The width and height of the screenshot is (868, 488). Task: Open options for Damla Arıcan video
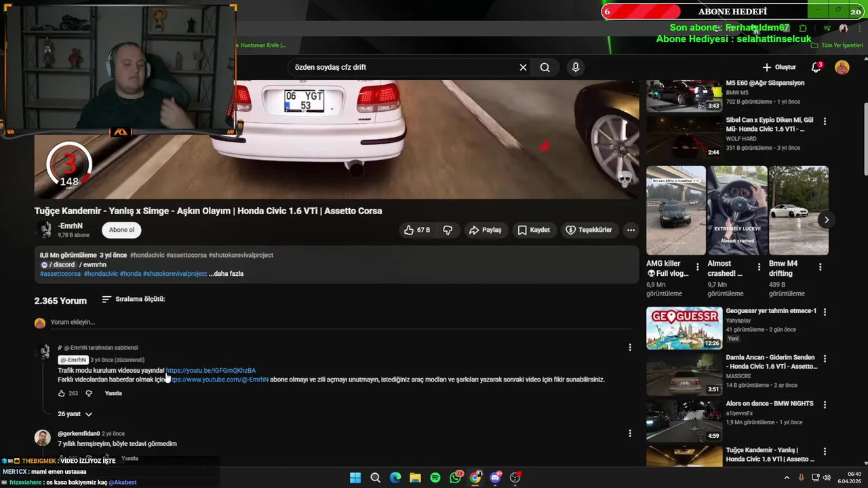[x=825, y=359]
